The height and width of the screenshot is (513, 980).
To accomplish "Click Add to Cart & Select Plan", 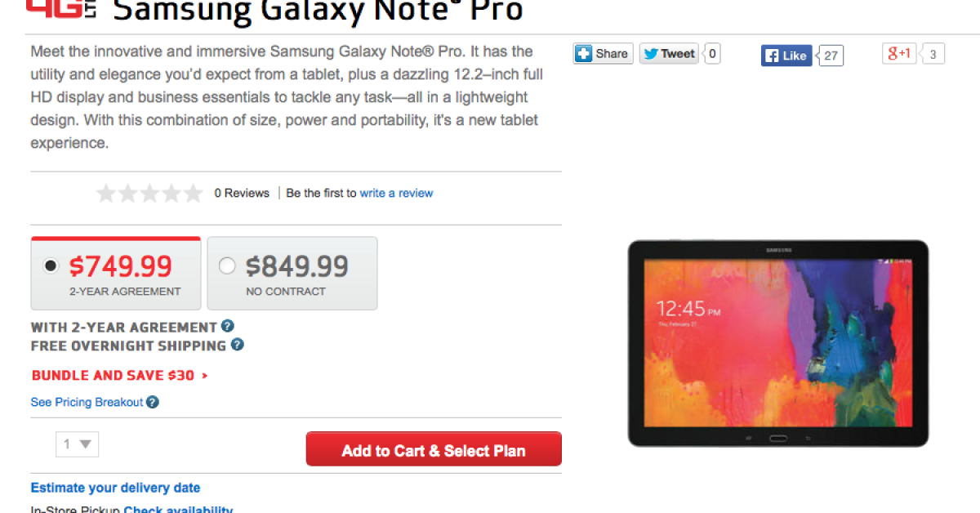I will pos(434,450).
